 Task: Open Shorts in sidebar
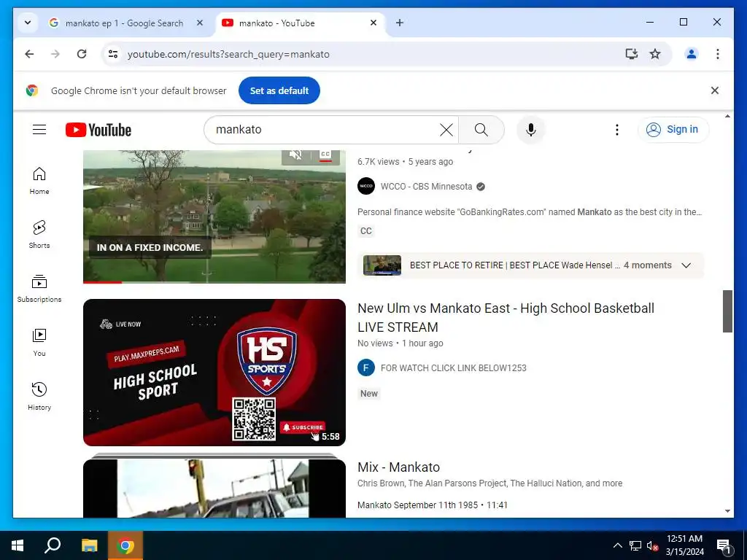click(39, 235)
